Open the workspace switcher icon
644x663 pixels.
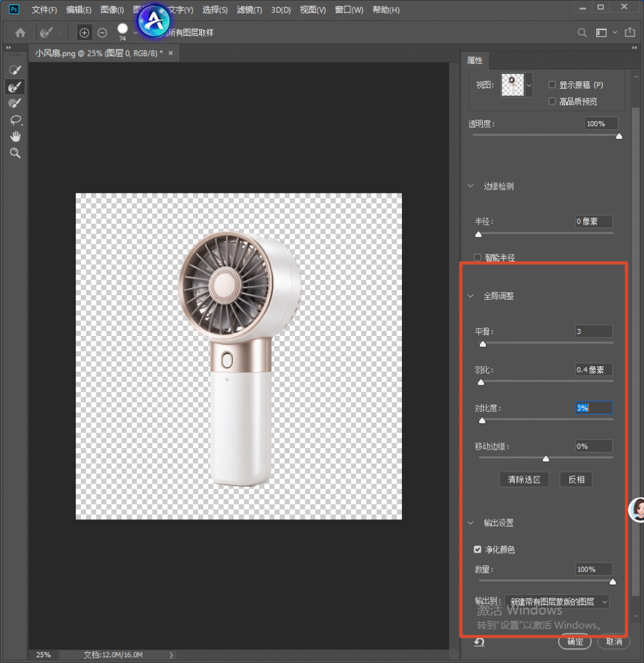[601, 32]
